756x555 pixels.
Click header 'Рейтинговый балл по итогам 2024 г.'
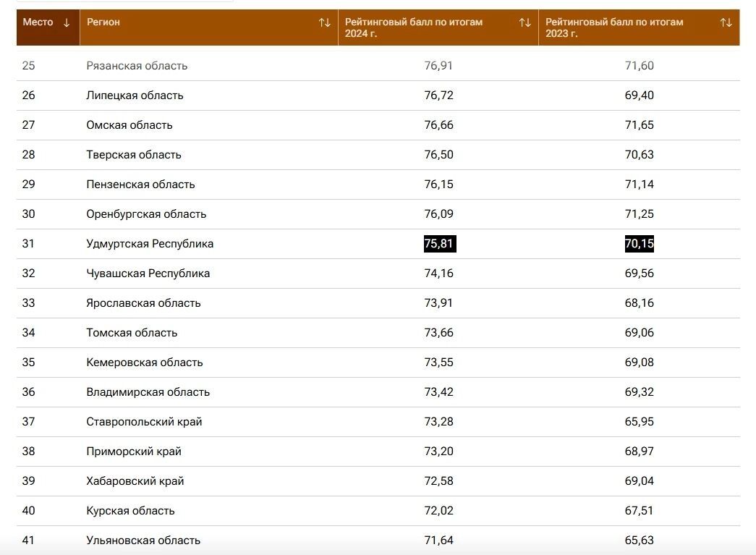click(x=414, y=27)
